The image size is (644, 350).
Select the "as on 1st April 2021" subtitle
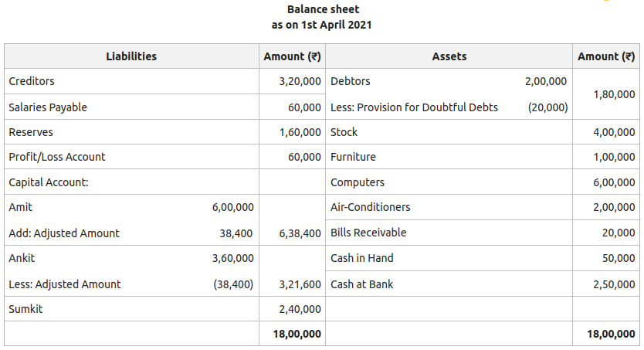coord(322,25)
